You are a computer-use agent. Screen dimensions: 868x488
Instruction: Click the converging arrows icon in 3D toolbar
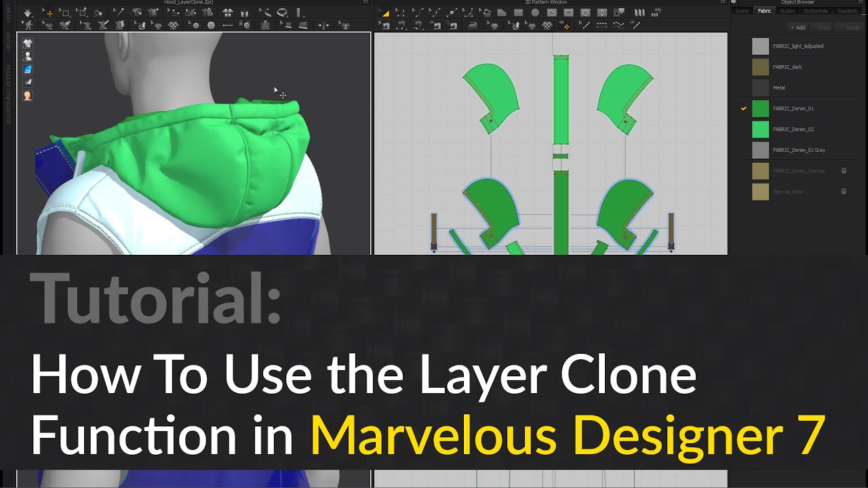tap(323, 25)
